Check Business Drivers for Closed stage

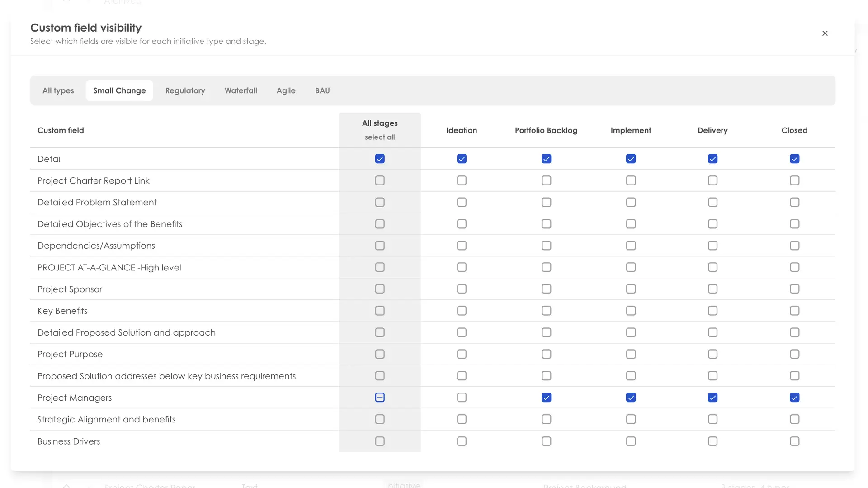tap(795, 441)
